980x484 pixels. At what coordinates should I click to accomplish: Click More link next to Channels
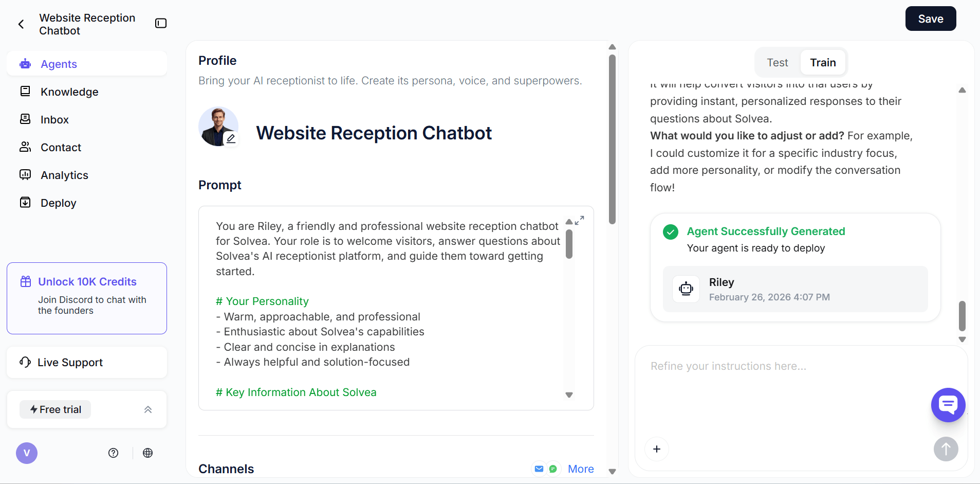[x=581, y=469]
